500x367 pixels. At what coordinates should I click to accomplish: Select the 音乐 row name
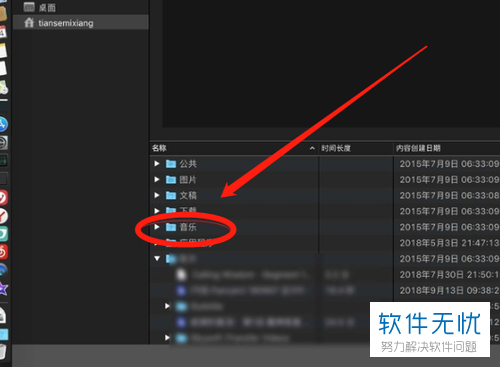(x=188, y=227)
